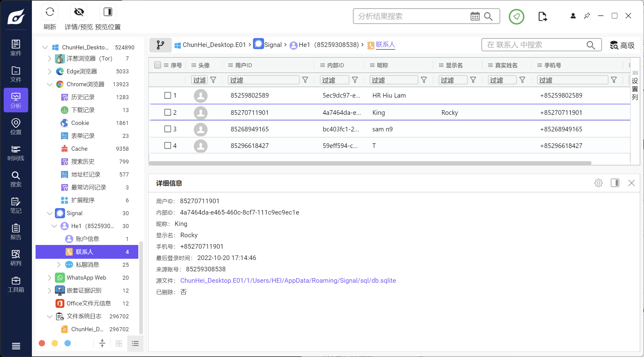Click the detail panel settings gear
Screen dimensions: 644x357
[x=598, y=183]
